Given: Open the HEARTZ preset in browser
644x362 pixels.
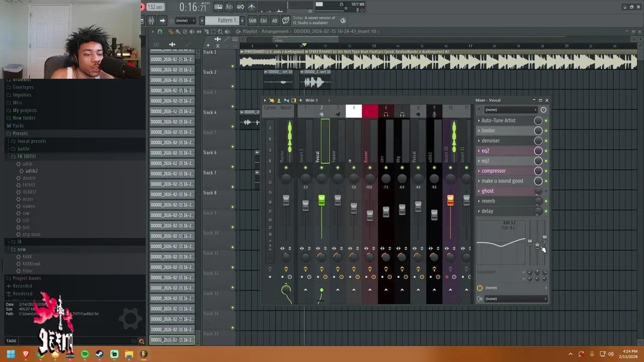Looking at the screenshot, I should [29, 192].
